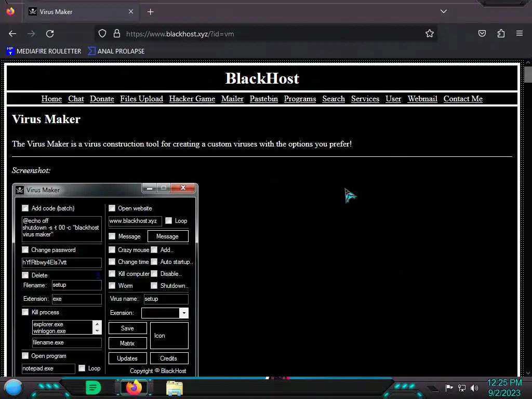The image size is (532, 399).
Task: Open the Pastebin link
Action: 263,99
